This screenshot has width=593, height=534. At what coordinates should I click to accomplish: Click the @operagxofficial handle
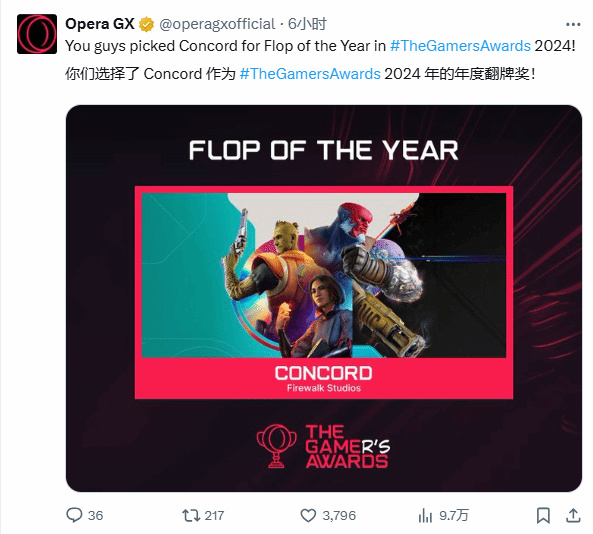point(217,24)
